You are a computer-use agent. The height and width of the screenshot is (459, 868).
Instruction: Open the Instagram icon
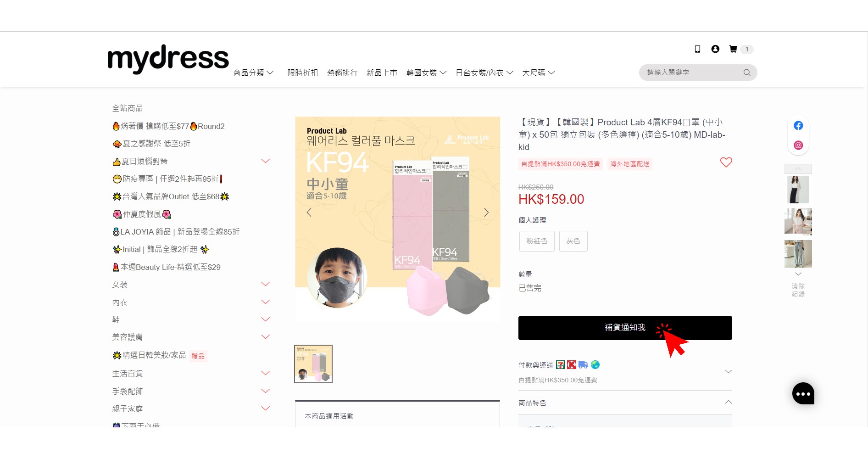pos(798,145)
